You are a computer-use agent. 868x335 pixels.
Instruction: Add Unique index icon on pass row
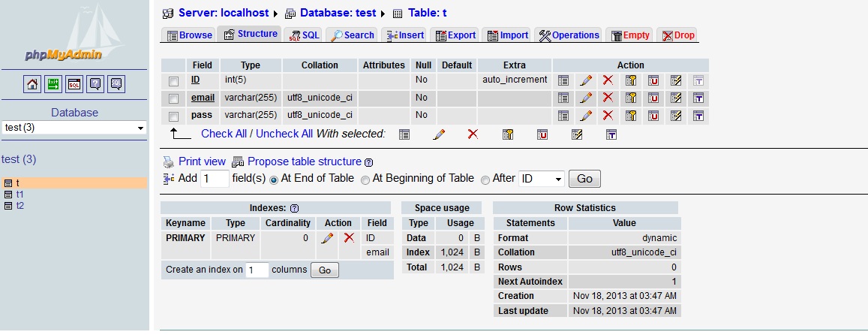point(653,116)
